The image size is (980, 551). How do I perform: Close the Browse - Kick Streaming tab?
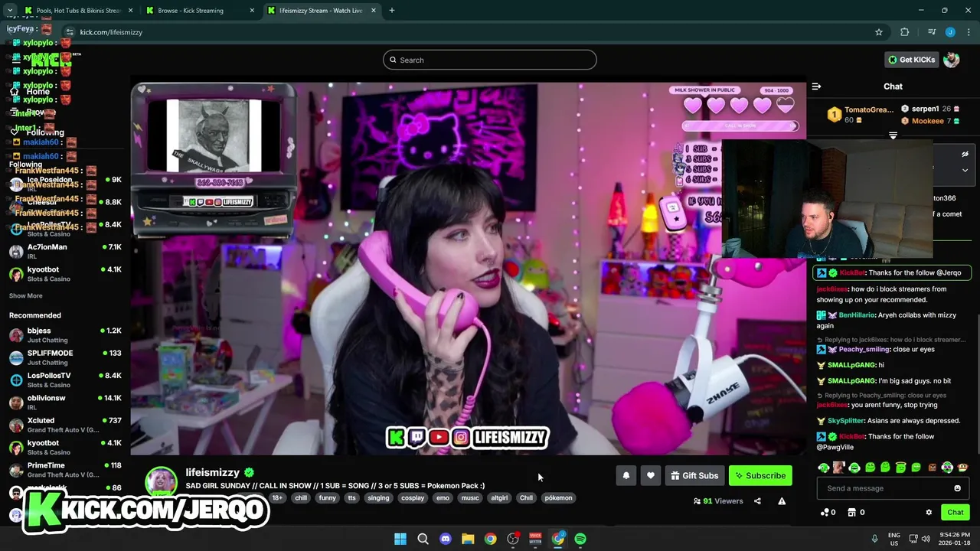coord(252,11)
